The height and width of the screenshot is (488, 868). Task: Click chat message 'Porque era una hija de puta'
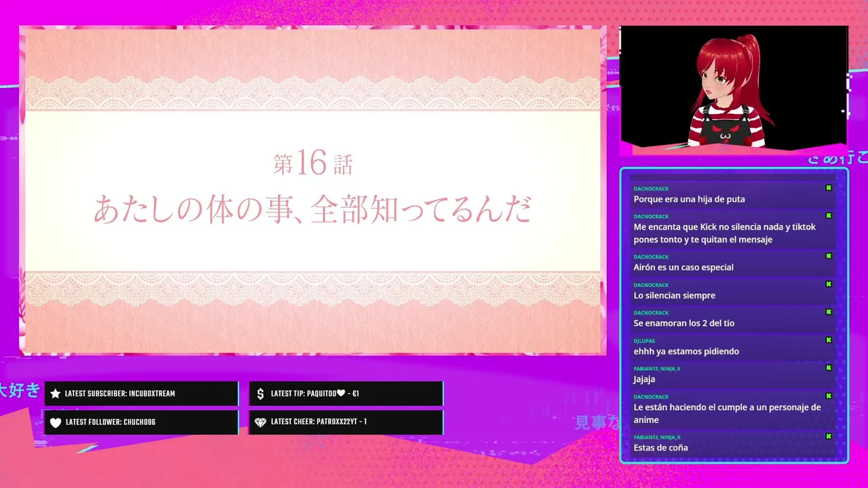(x=689, y=199)
